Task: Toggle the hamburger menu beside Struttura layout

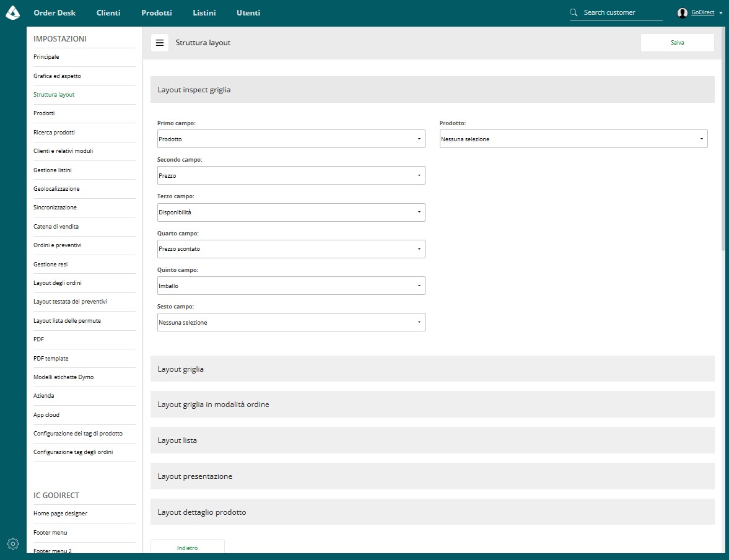Action: point(159,43)
